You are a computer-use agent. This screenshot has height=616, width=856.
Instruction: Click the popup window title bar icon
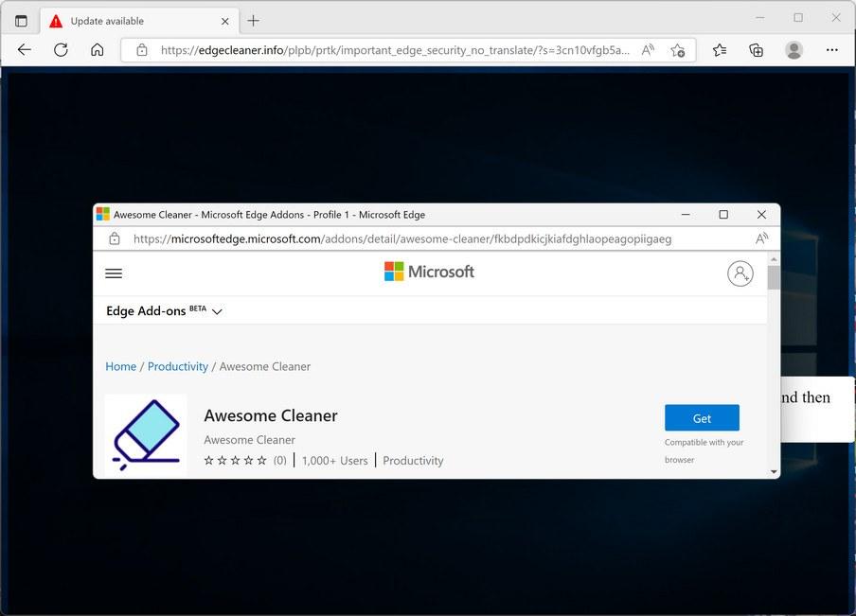pyautogui.click(x=103, y=214)
